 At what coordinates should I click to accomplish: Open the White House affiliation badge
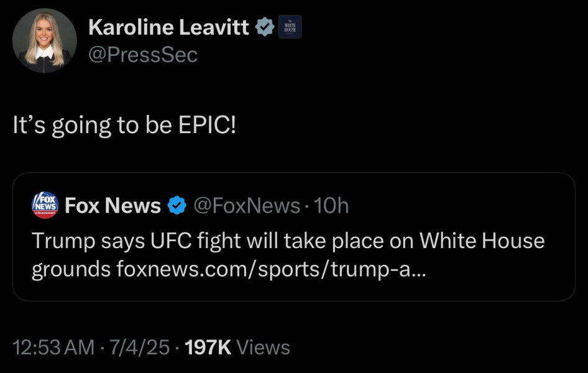tap(290, 27)
